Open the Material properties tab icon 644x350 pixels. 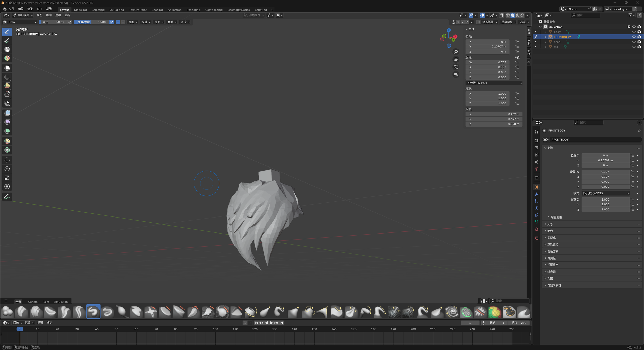(x=537, y=229)
